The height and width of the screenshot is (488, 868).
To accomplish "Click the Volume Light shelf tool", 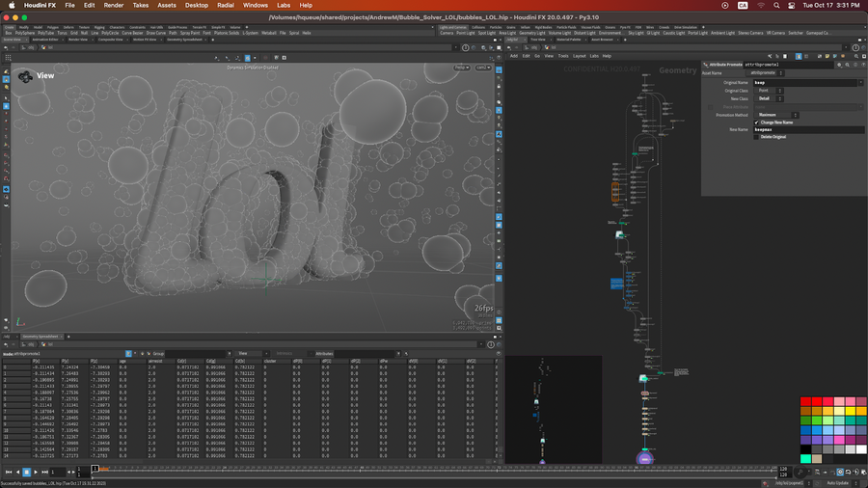I will point(558,33).
